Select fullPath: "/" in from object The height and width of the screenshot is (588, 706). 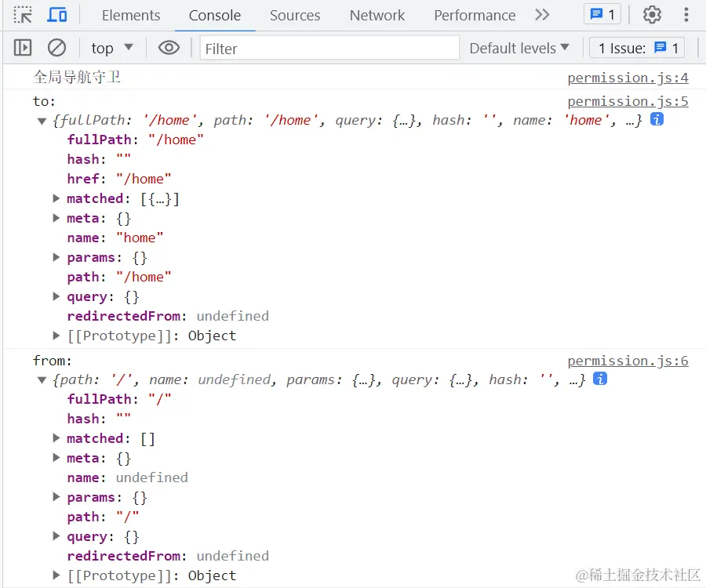click(x=119, y=399)
